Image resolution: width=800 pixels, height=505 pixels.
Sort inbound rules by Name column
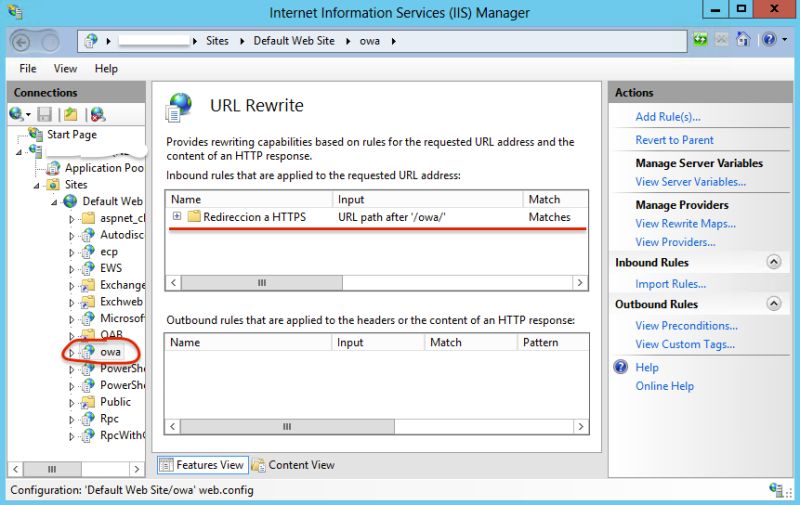pos(249,199)
